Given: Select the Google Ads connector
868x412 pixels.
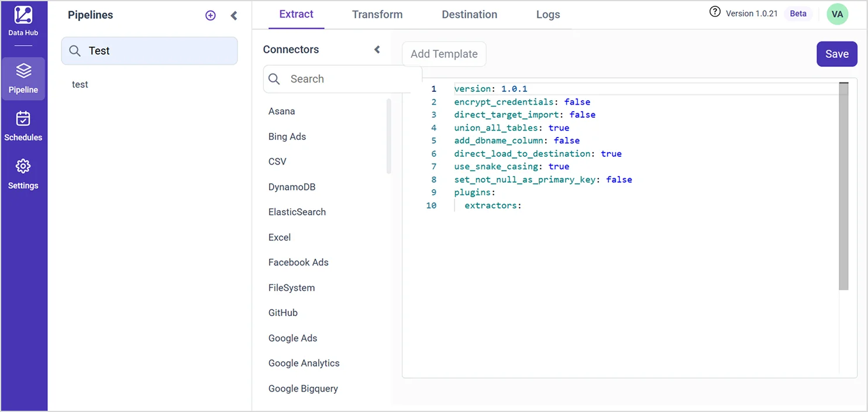Looking at the screenshot, I should coord(292,338).
